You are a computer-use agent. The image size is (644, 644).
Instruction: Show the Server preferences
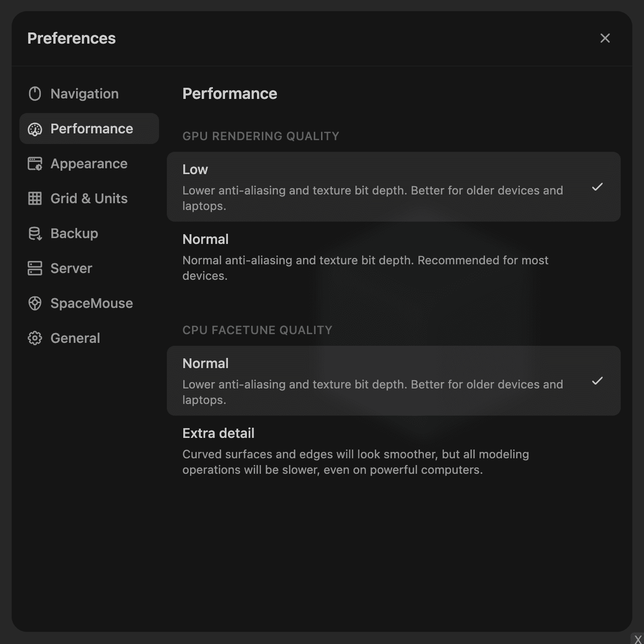pyautogui.click(x=71, y=268)
